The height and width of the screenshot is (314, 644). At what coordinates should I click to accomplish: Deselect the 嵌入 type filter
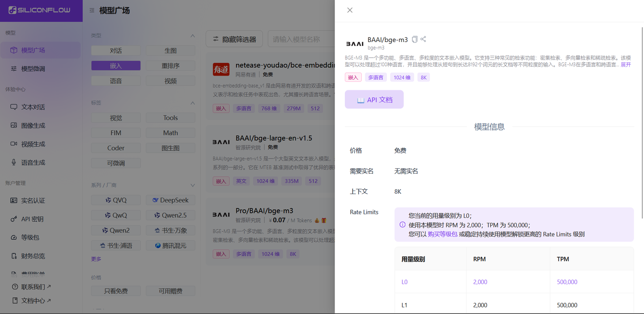(116, 66)
